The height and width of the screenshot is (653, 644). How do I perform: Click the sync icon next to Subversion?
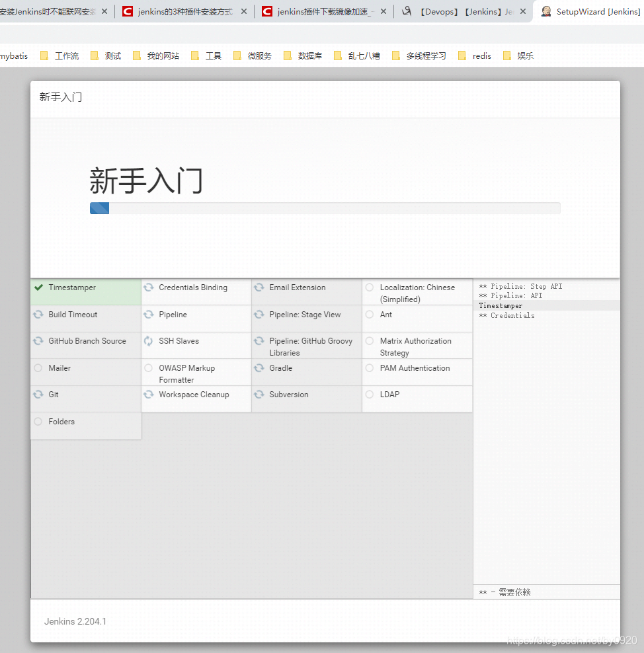pyautogui.click(x=259, y=395)
